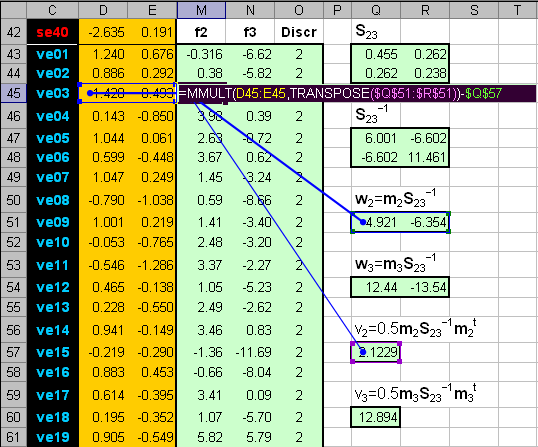Click row 45 header
This screenshot has width=538, height=447.
[x=13, y=93]
